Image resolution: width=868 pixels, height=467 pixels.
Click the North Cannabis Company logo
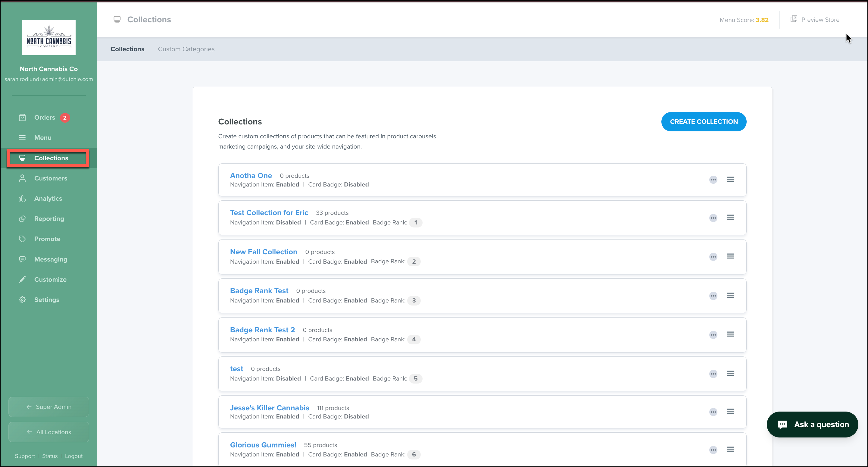pos(49,37)
